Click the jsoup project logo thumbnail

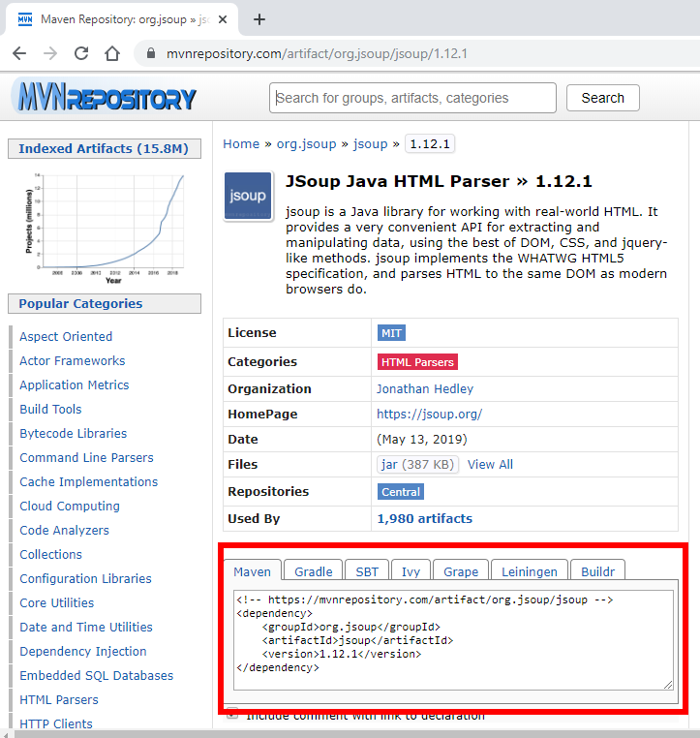click(x=248, y=196)
